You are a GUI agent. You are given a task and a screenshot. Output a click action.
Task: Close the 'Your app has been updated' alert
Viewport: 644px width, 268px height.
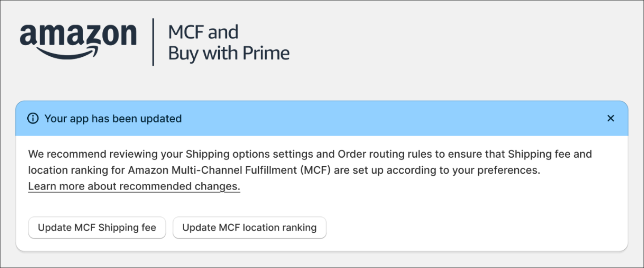pyautogui.click(x=610, y=118)
